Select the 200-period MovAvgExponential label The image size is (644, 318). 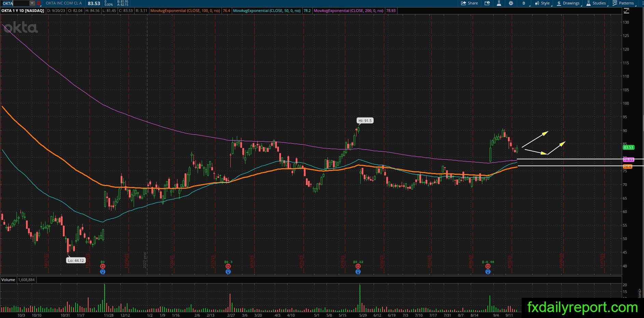coord(349,11)
